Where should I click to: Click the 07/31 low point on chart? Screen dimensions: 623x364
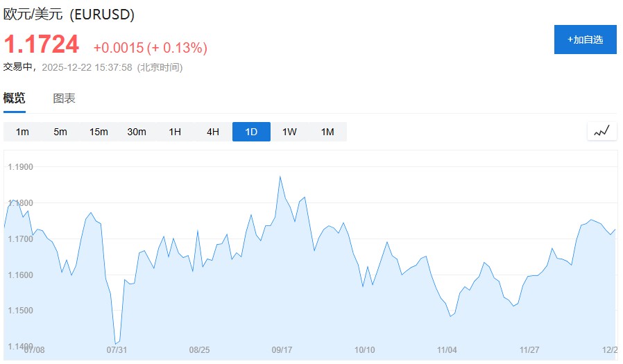click(x=115, y=343)
